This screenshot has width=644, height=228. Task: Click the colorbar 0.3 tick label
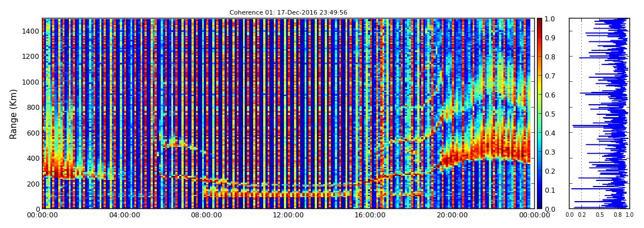pos(550,152)
